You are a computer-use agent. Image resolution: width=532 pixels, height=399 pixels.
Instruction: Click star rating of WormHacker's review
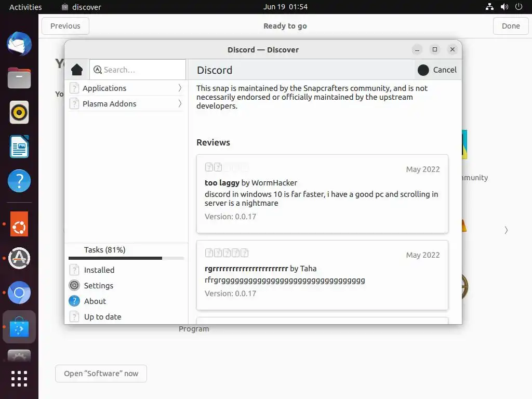227,167
